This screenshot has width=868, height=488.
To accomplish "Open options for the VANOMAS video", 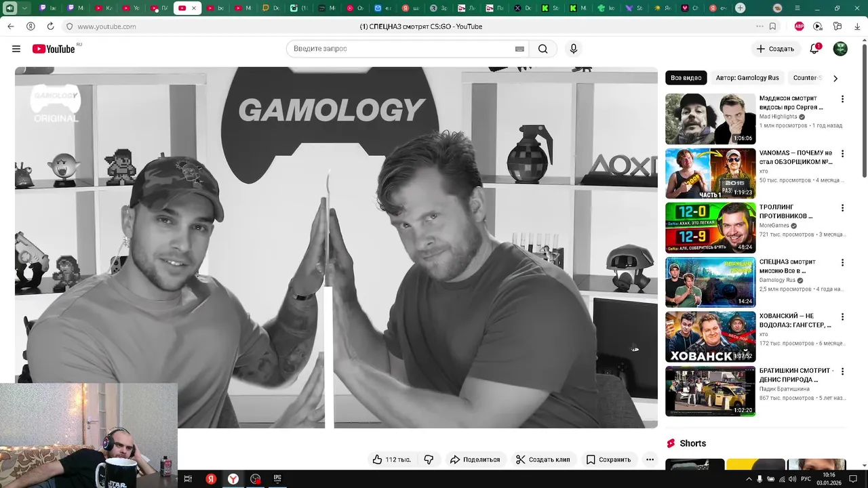I will pyautogui.click(x=842, y=154).
